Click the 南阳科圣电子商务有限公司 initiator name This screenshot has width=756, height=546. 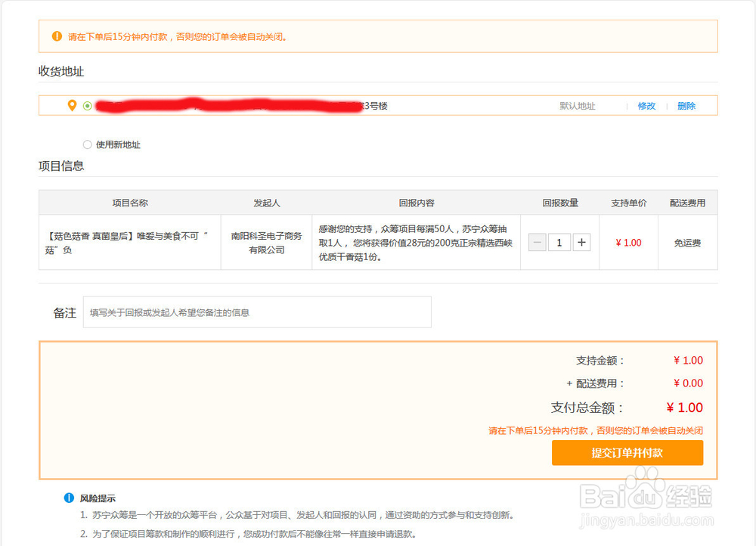click(x=266, y=242)
